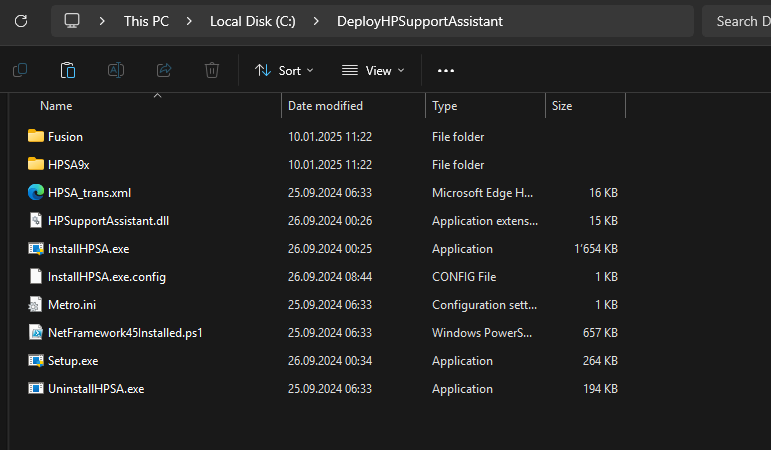Viewport: 771px width, 450px height.
Task: Click the Refresh icon
Action: tap(21, 21)
